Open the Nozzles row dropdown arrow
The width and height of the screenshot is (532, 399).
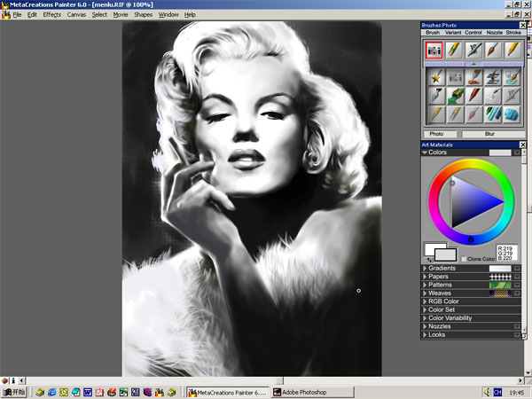click(517, 326)
